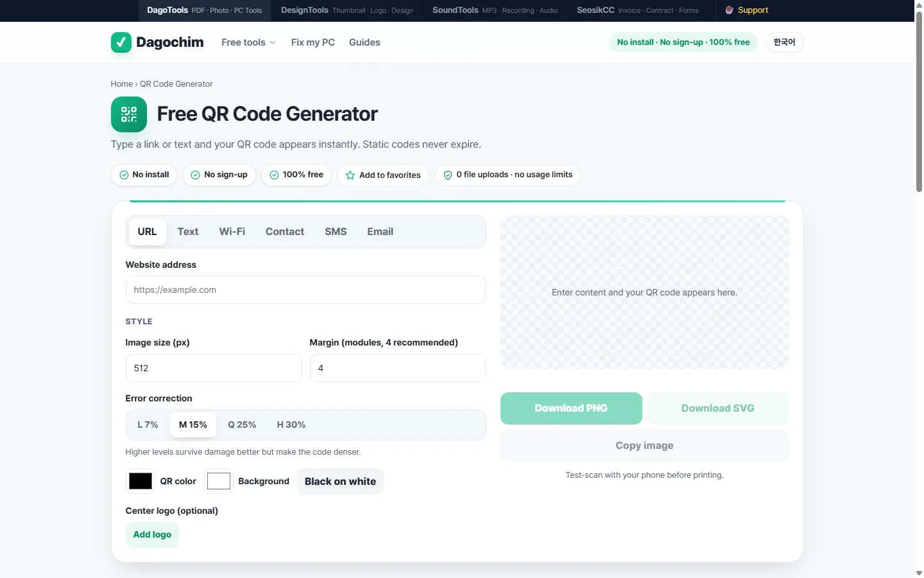Go to Home via breadcrumb
This screenshot has height=578, width=924.
tap(121, 84)
